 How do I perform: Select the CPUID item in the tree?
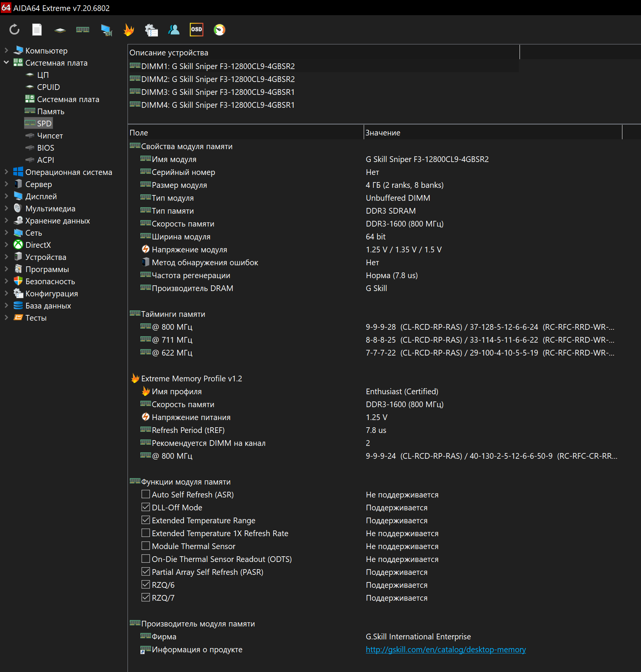[x=49, y=87]
